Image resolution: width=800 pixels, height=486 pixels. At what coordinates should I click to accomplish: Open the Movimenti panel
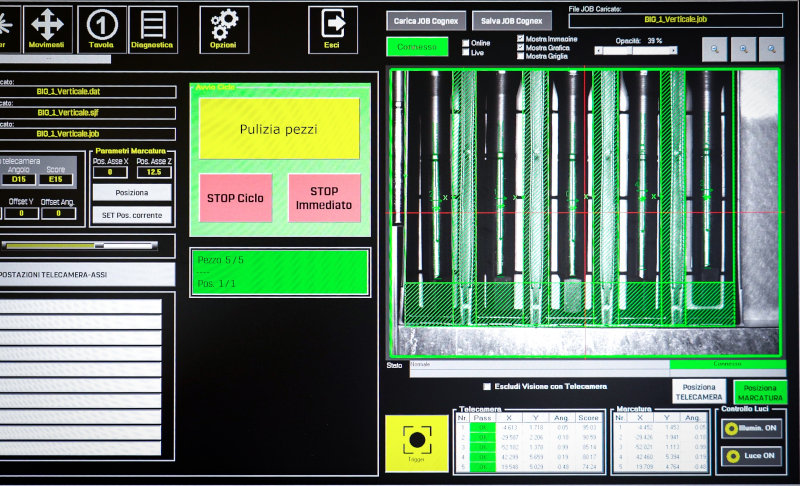[47, 30]
